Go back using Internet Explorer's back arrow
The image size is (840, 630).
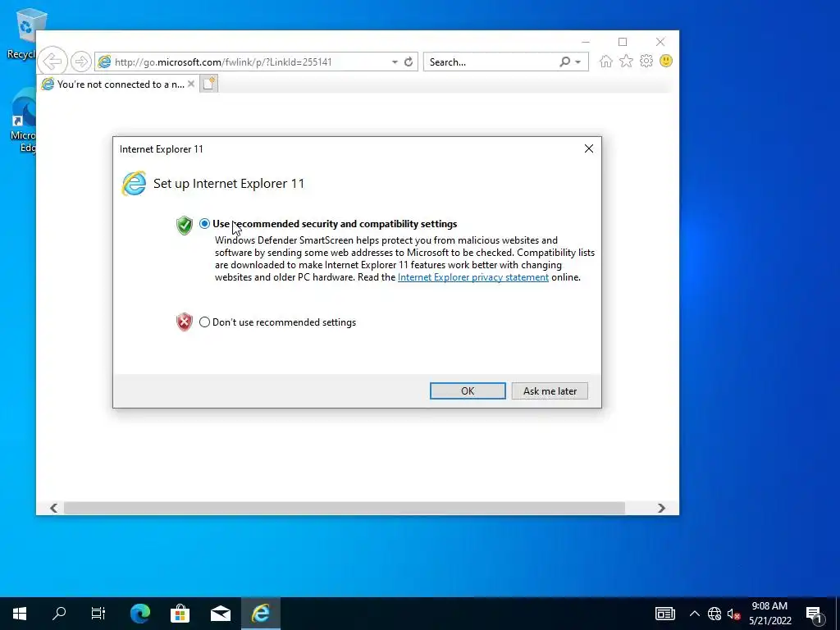52,61
